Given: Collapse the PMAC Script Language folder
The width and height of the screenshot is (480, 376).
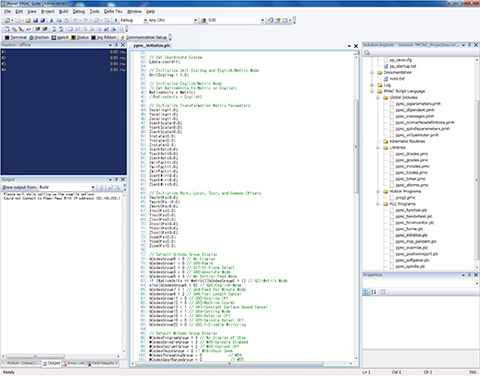Looking at the screenshot, I should [x=372, y=91].
